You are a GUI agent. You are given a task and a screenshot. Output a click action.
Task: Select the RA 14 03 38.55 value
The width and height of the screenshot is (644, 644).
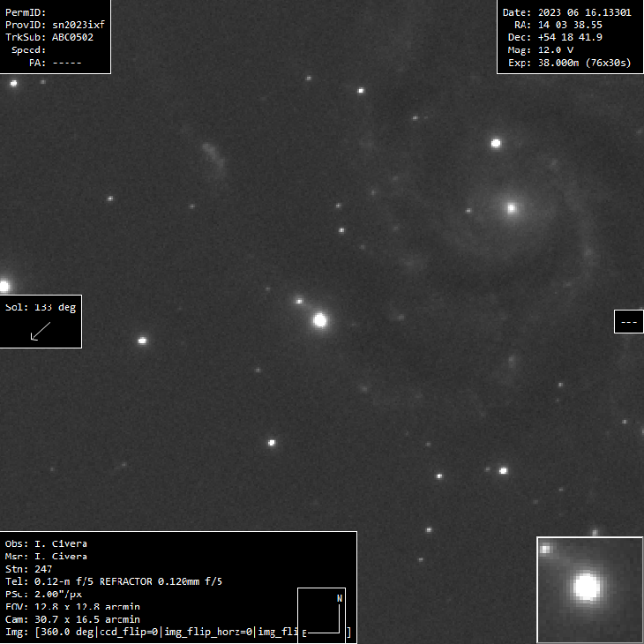coord(570,25)
